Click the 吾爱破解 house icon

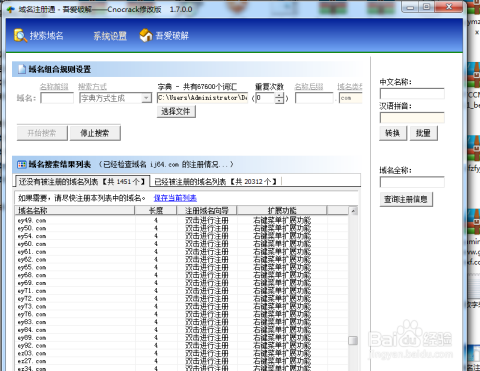(x=146, y=35)
